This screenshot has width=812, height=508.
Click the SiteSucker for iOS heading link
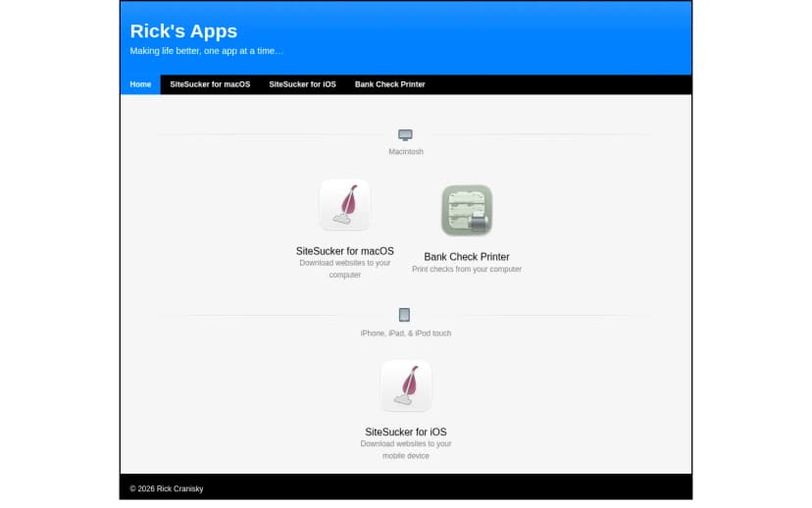point(405,432)
